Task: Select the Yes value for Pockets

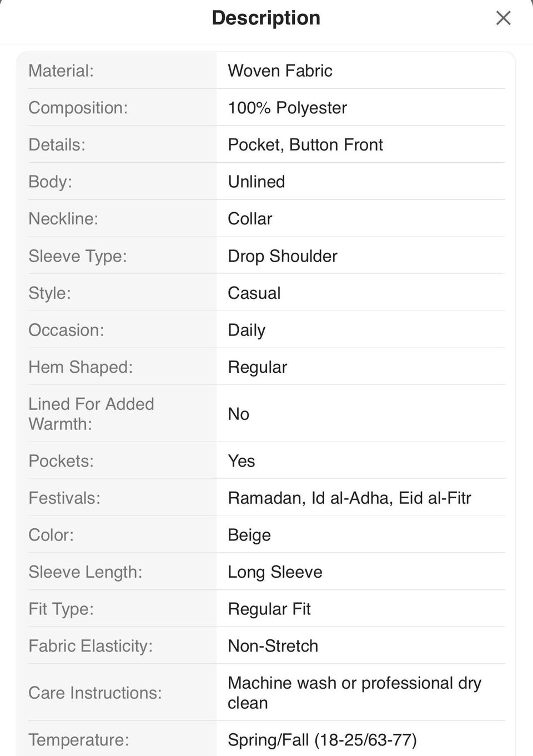Action: pos(241,461)
